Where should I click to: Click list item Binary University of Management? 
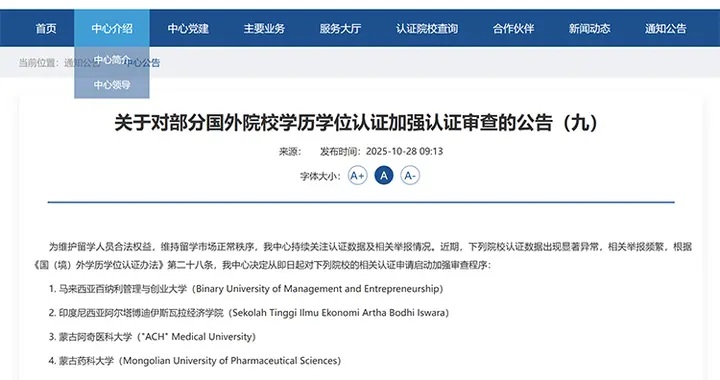tap(246, 289)
